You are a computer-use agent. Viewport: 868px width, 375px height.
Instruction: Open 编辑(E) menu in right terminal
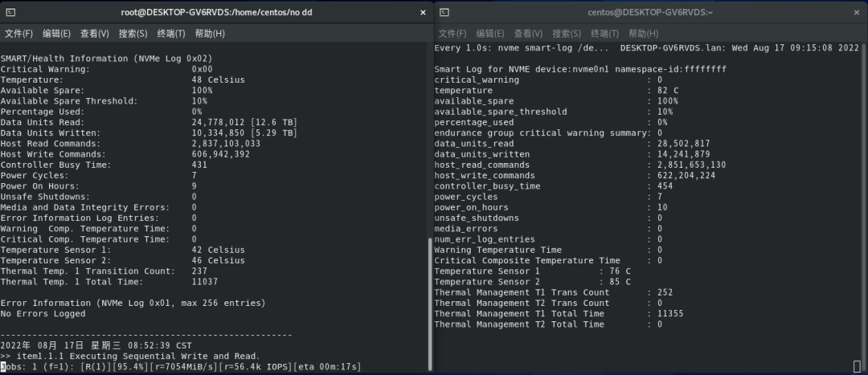pos(490,34)
